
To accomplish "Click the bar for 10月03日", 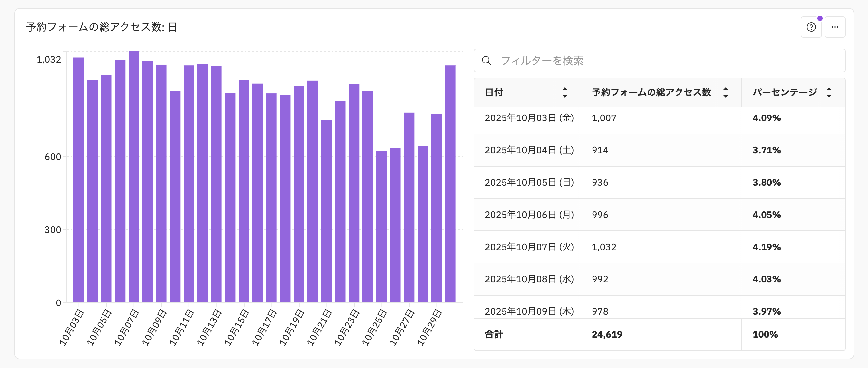I will tap(79, 180).
